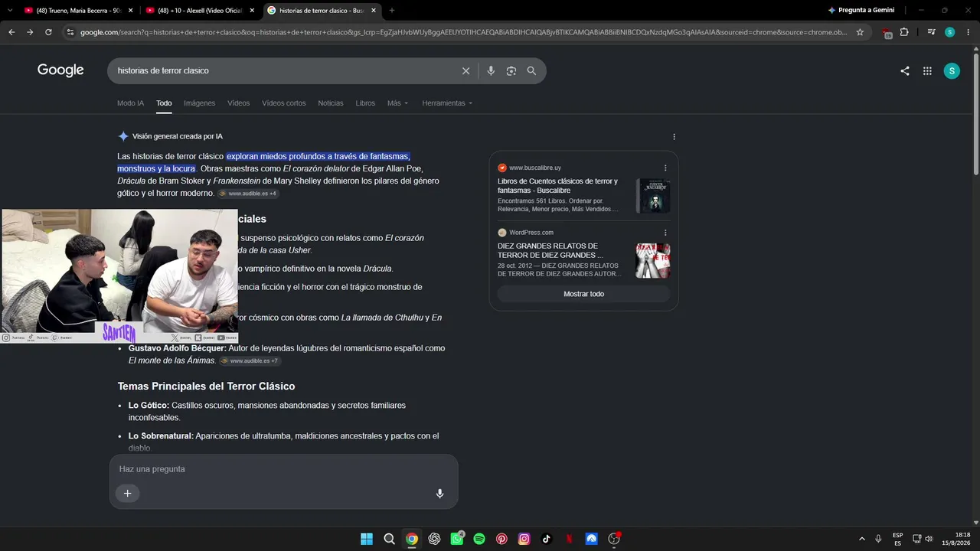Open Pinterest from the taskbar
The height and width of the screenshot is (551, 980).
click(x=501, y=539)
